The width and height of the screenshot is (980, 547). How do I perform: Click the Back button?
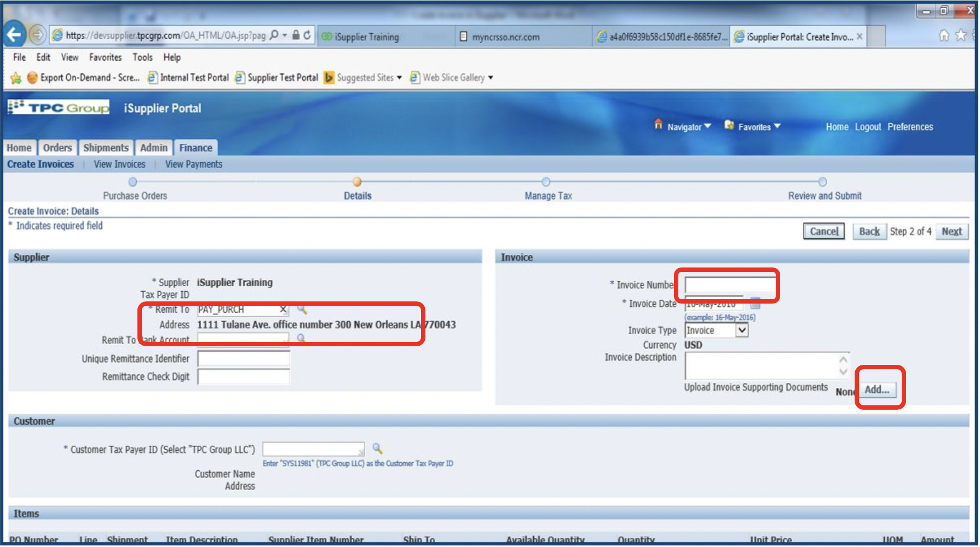tap(869, 231)
